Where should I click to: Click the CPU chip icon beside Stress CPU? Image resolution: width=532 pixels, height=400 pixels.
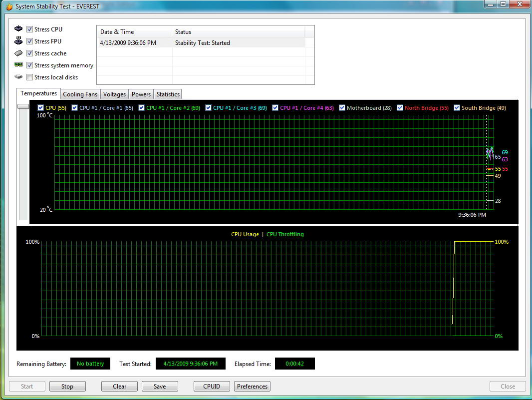[x=18, y=29]
